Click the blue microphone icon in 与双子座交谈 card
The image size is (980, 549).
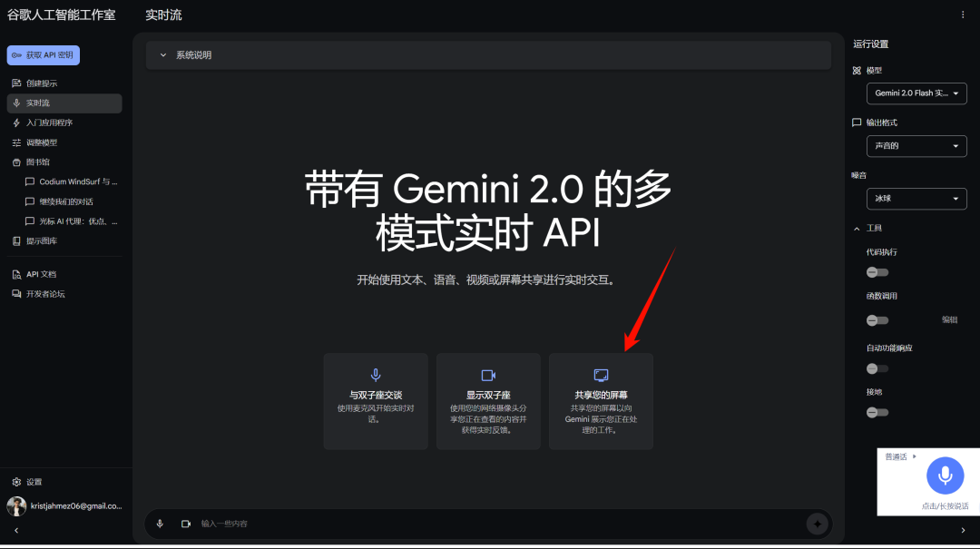(x=376, y=375)
